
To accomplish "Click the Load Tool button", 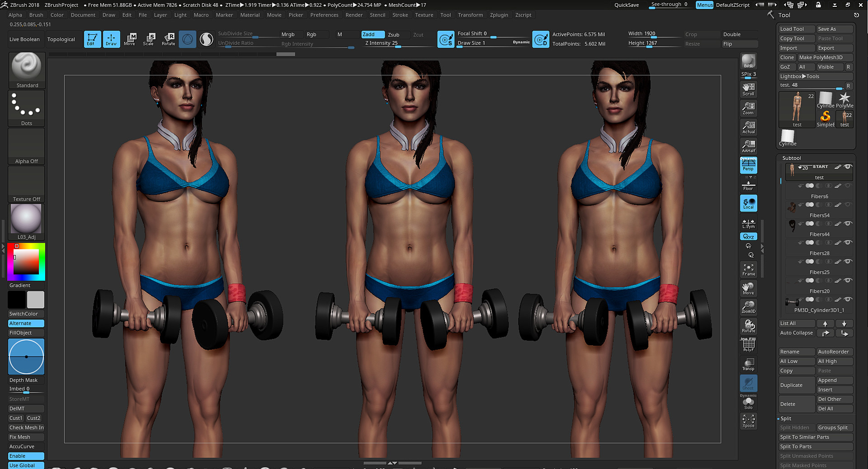I will (797, 29).
